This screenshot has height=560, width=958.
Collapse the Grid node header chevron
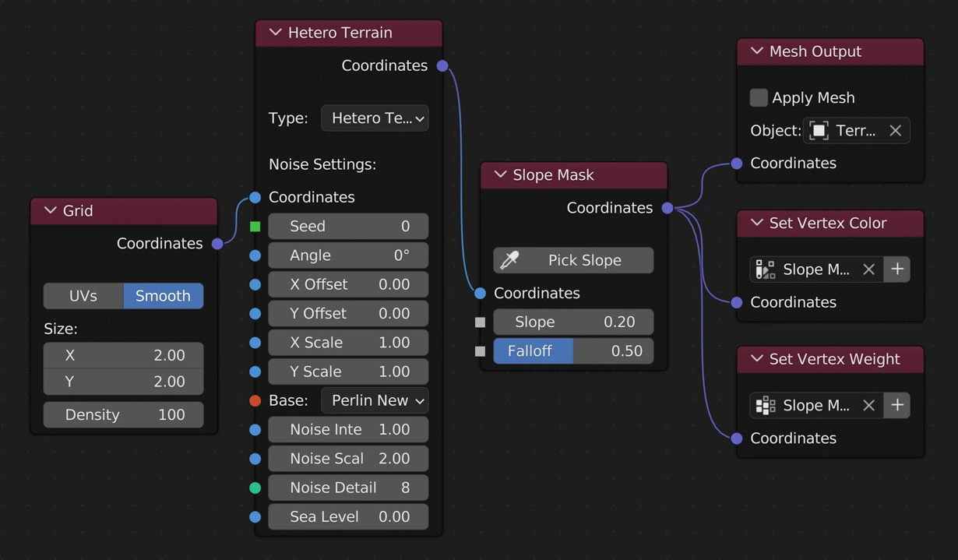(51, 211)
